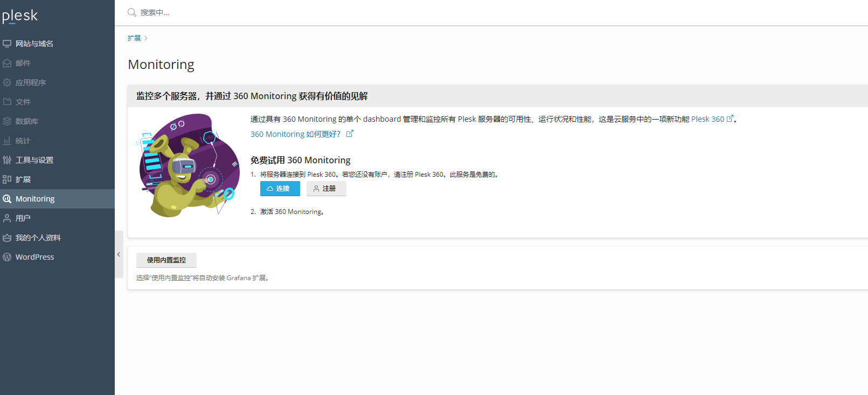Click the 360 Monitoring mascot illustration
Viewport: 868px width, 395px height.
coord(189,165)
